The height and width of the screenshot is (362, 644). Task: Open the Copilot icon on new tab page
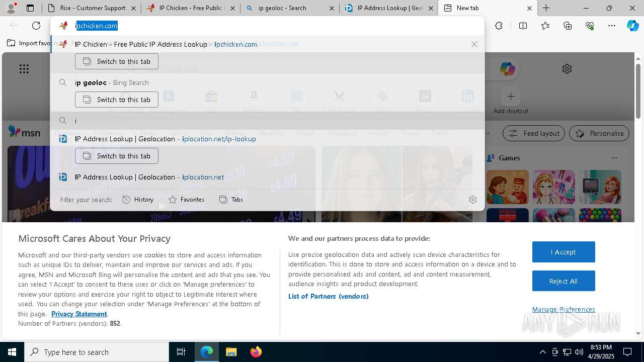pyautogui.click(x=507, y=69)
